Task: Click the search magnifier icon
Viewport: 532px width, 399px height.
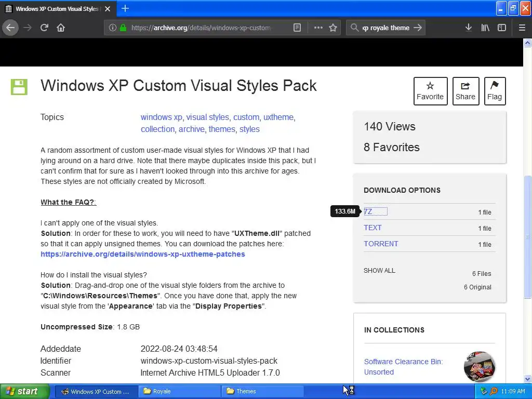Action: [x=354, y=28]
